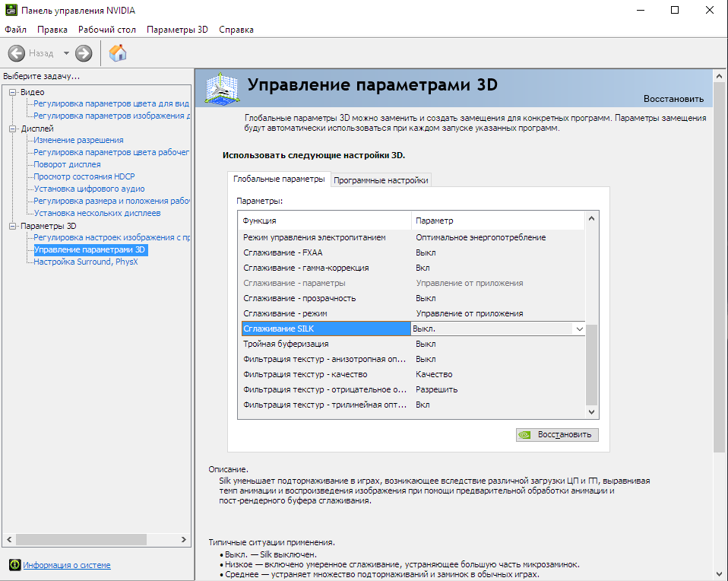The width and height of the screenshot is (728, 581).
Task: Switch to Глобальные параметры tab
Action: (279, 179)
